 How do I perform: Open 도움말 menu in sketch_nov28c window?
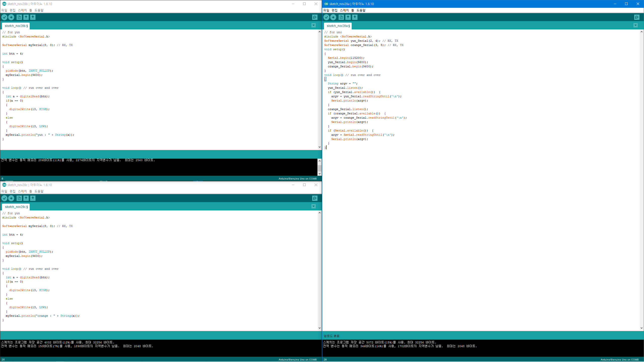[x=39, y=191]
